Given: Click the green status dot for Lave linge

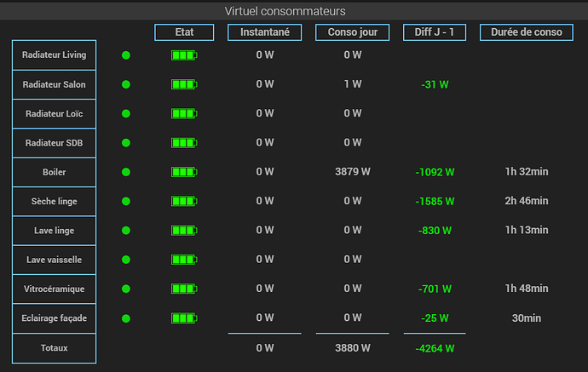Looking at the screenshot, I should pyautogui.click(x=126, y=231).
